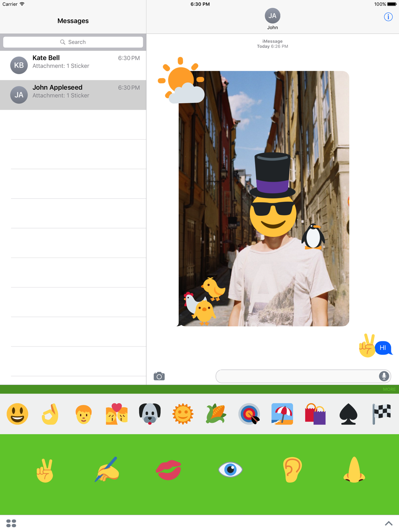The height and width of the screenshot is (532, 399).
Task: Select the smiling sun category icon
Action: click(183, 414)
